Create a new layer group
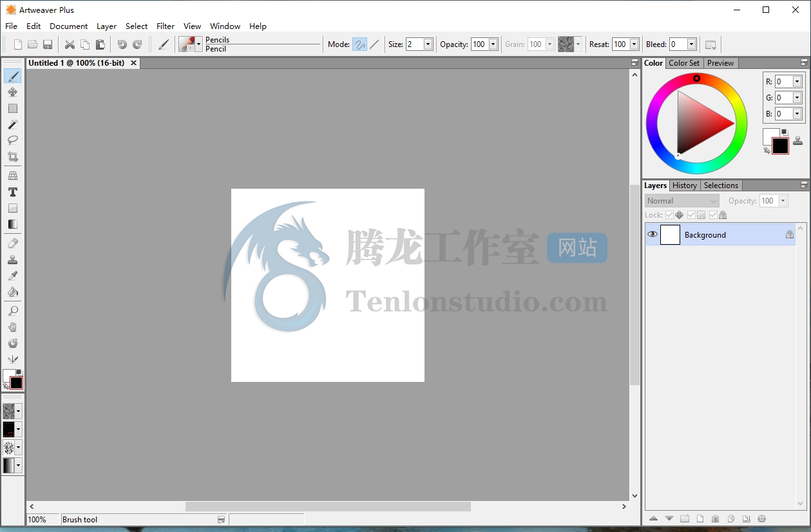 (x=685, y=518)
